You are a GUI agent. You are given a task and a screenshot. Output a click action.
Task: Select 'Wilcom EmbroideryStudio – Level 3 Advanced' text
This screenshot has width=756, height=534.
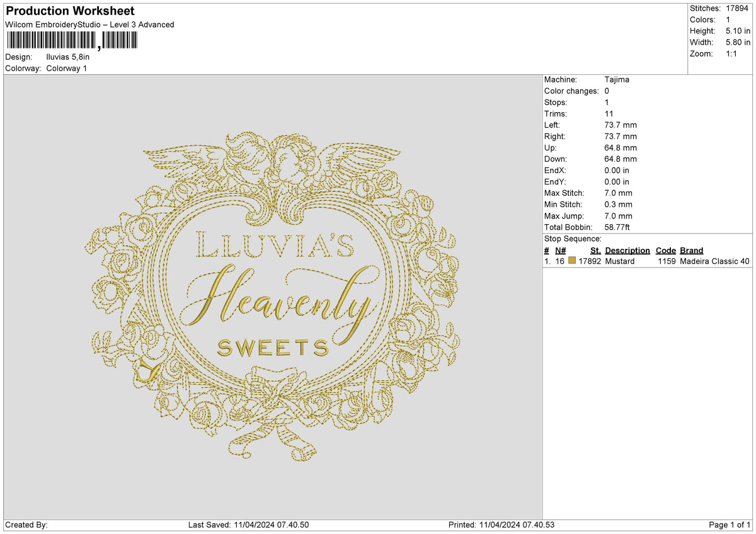89,25
